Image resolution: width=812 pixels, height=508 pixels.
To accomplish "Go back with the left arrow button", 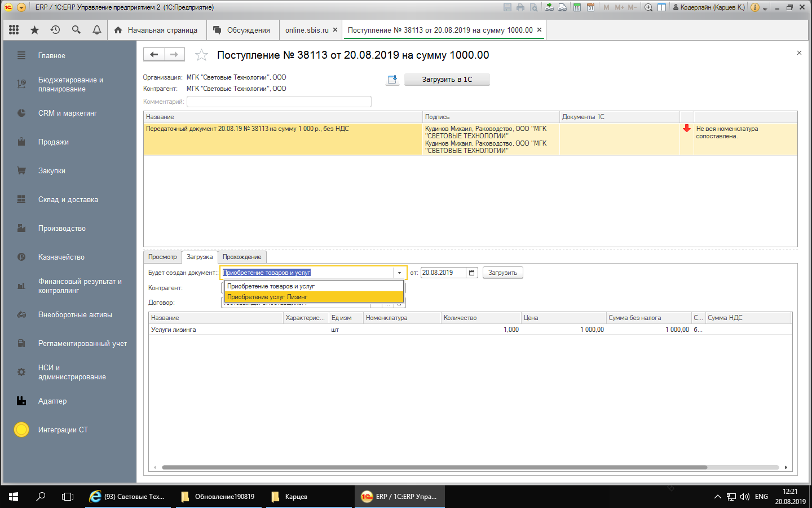I will coord(154,54).
